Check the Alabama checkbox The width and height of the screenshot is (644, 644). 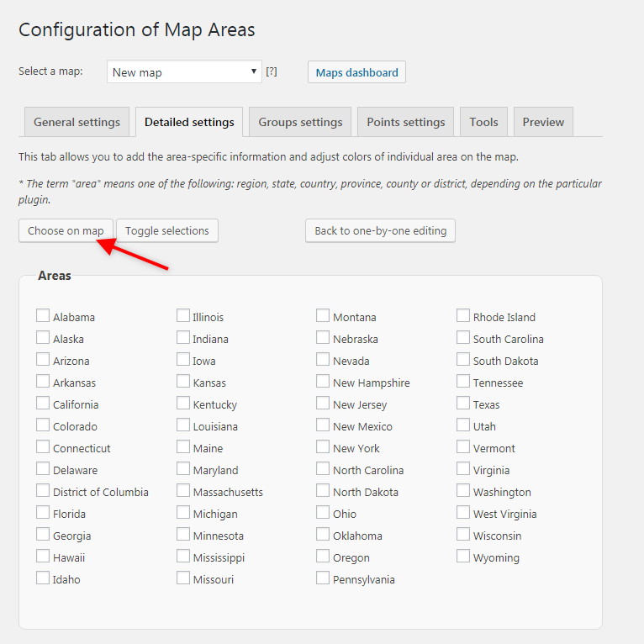[x=43, y=316]
